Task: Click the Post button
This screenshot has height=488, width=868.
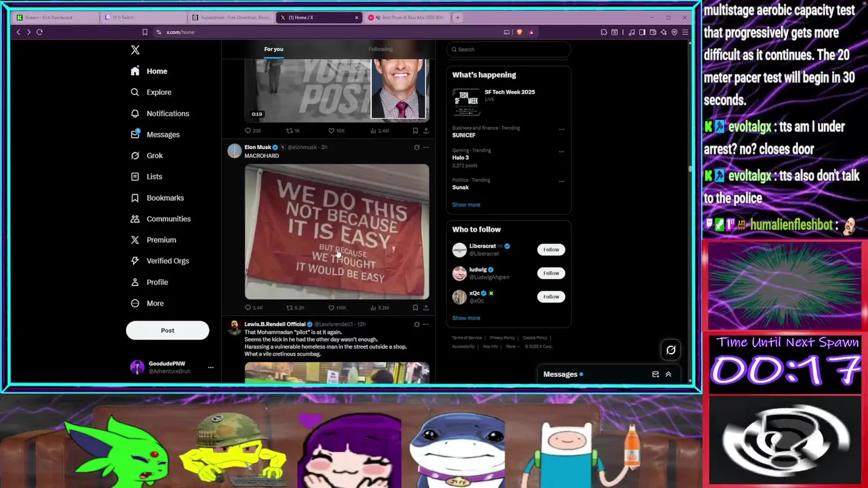Action: click(x=167, y=330)
